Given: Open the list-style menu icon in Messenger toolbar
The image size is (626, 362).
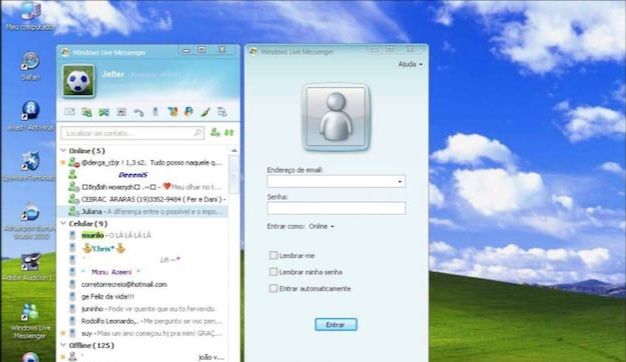Looking at the screenshot, I should 121,112.
